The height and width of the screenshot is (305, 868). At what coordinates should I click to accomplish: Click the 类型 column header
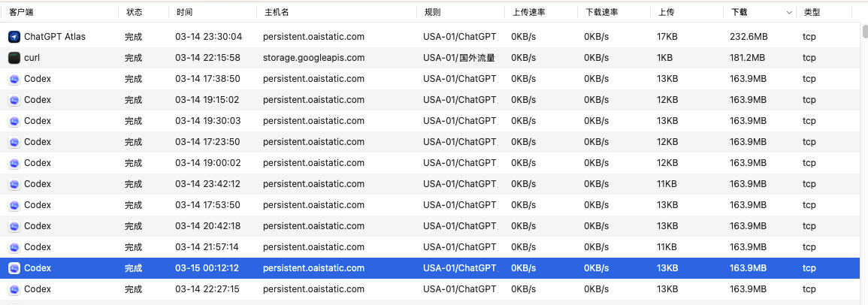coord(812,13)
